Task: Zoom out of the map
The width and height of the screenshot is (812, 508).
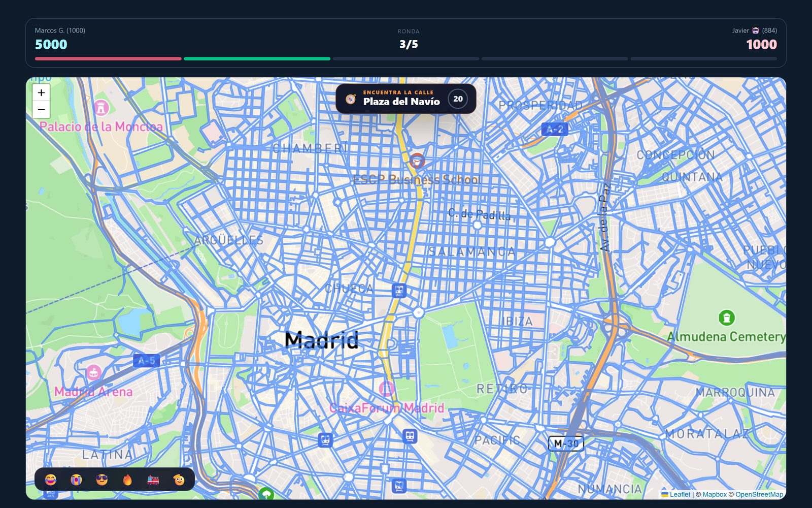Action: click(x=41, y=110)
